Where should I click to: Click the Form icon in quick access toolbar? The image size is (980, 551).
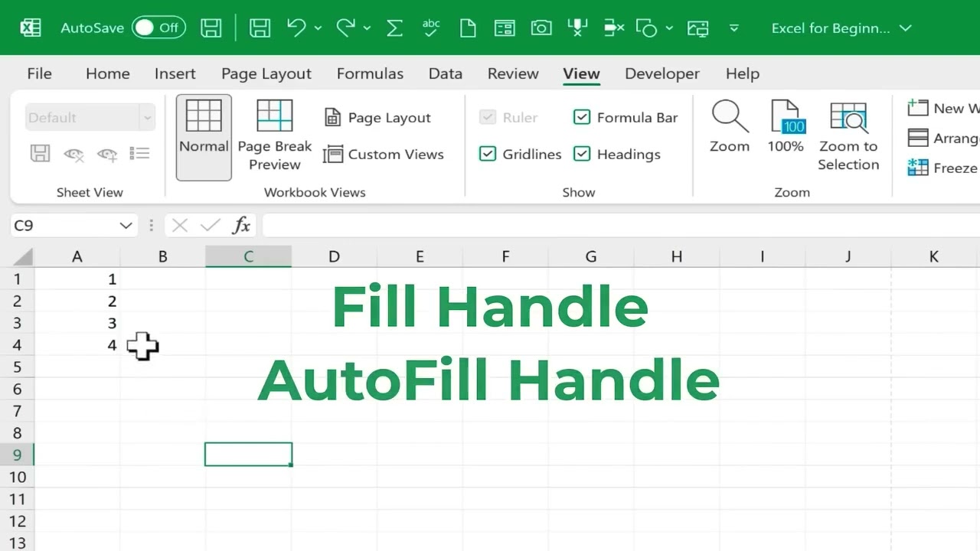505,28
